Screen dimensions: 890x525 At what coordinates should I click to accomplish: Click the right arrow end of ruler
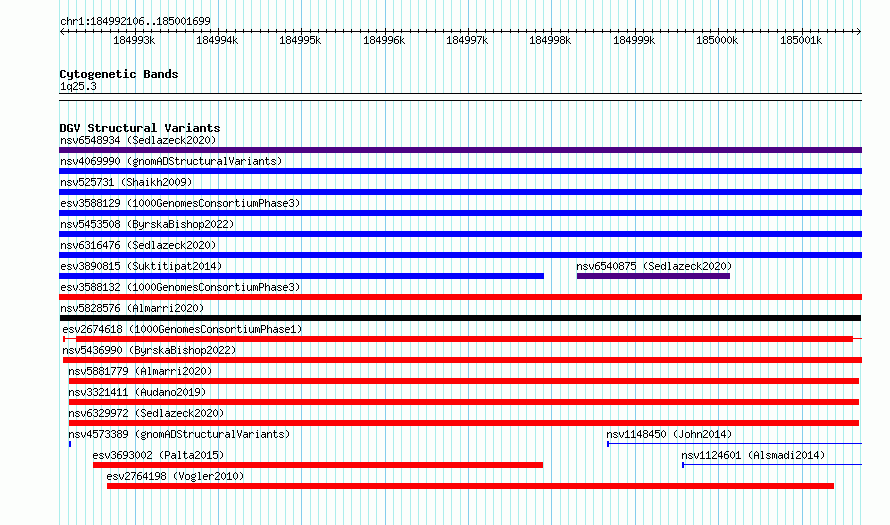859,31
